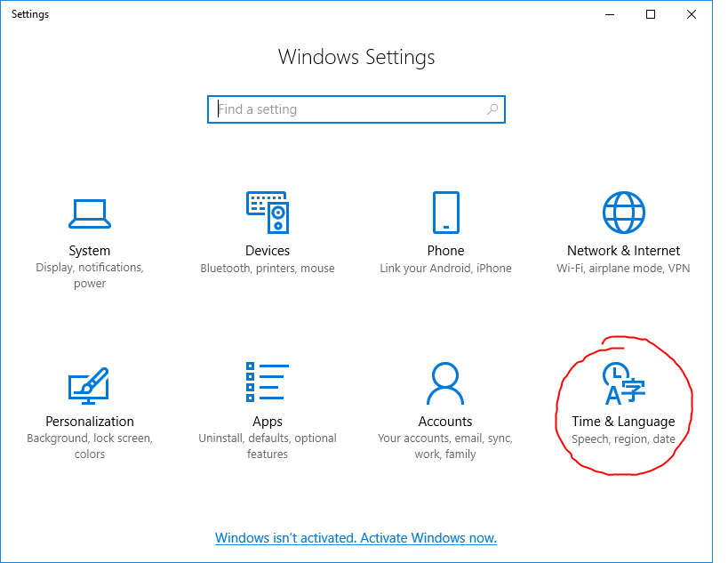This screenshot has height=563, width=728.
Task: Click the Phone icon
Action: tap(445, 213)
